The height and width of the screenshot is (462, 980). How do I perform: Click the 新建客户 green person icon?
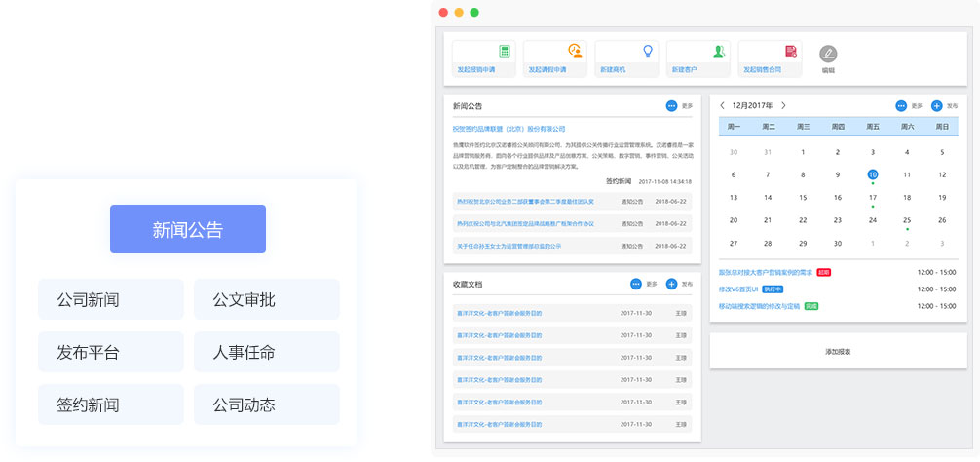(x=718, y=51)
